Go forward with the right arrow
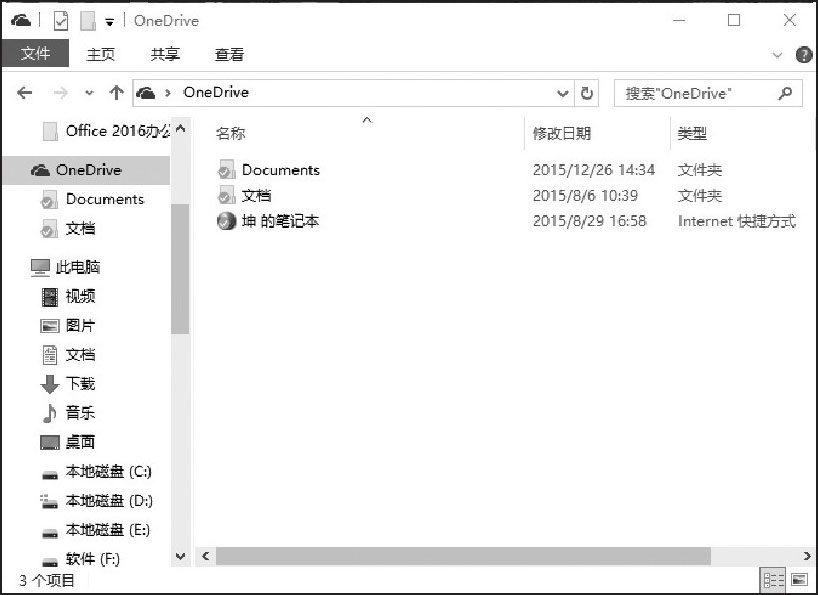The image size is (818, 595). pyautogui.click(x=61, y=93)
